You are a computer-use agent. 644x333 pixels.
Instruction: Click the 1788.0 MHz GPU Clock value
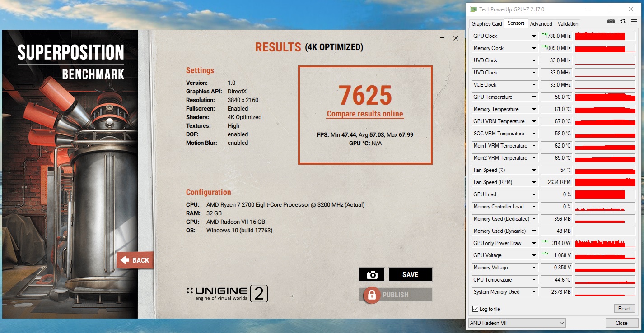click(x=557, y=36)
